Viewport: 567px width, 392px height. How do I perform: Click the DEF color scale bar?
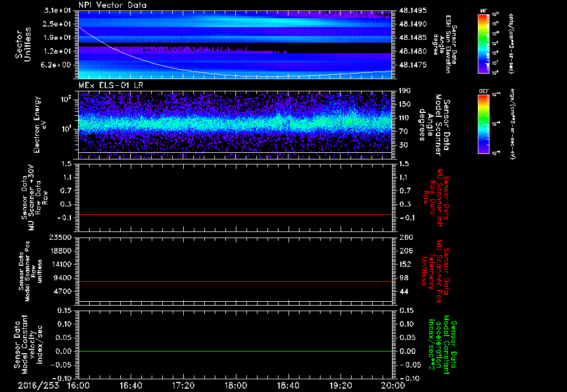pos(484,124)
